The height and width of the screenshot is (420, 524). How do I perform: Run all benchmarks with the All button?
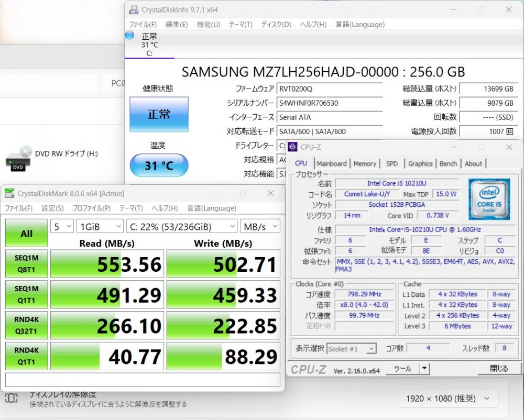click(x=26, y=234)
